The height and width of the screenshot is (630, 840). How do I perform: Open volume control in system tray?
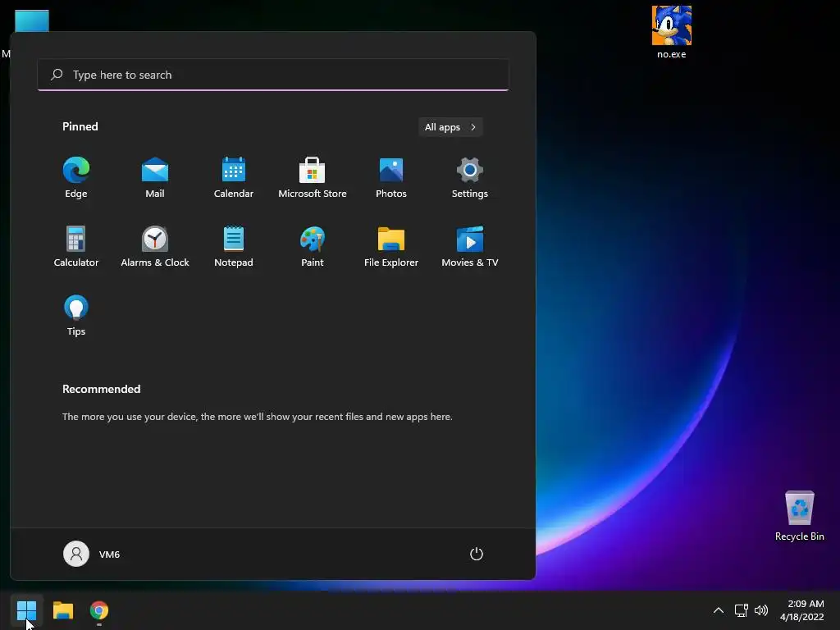[760, 610]
